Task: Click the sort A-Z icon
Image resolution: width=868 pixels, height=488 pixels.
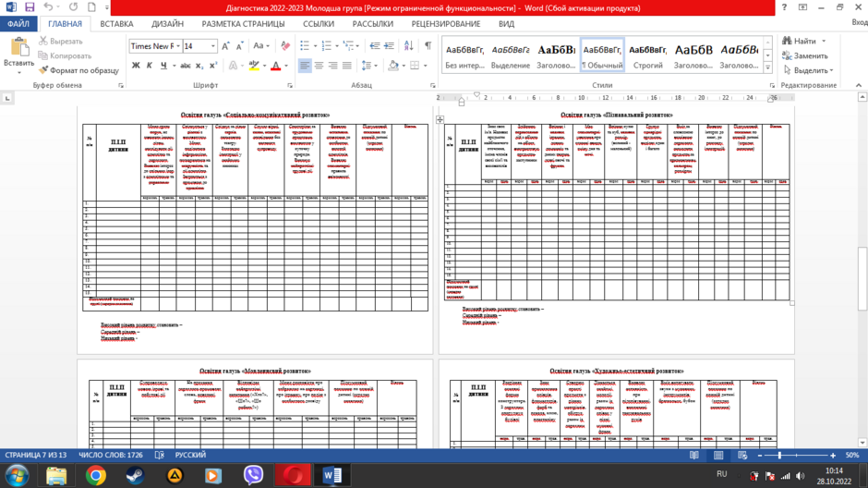Action: (408, 46)
